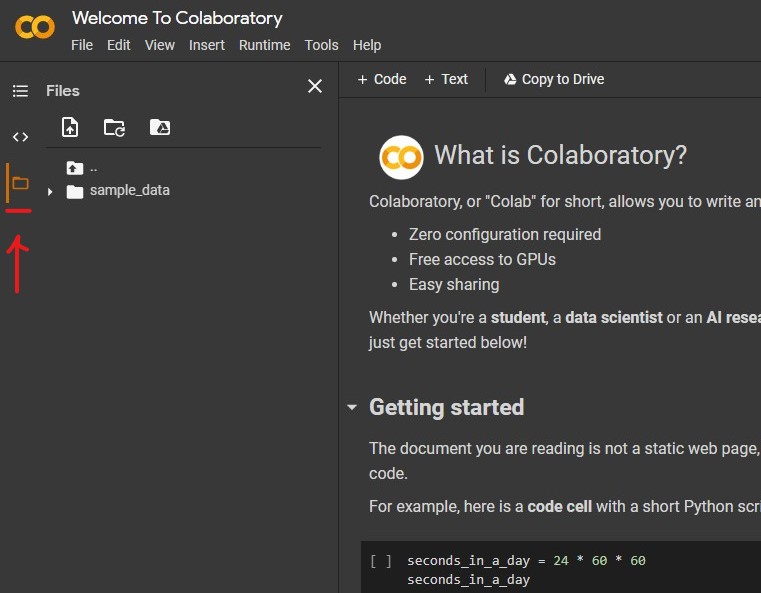Add a new Code cell
Viewport: 761px width, 593px height.
382,79
